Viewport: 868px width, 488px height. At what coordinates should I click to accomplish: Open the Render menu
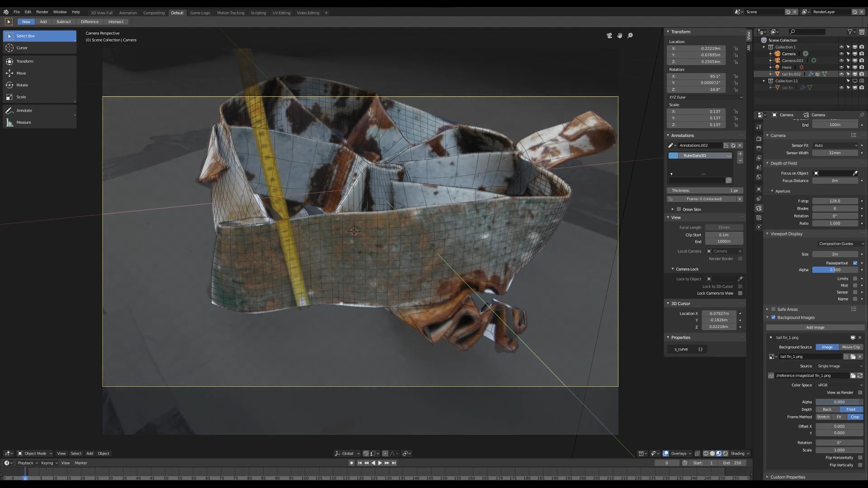click(42, 12)
